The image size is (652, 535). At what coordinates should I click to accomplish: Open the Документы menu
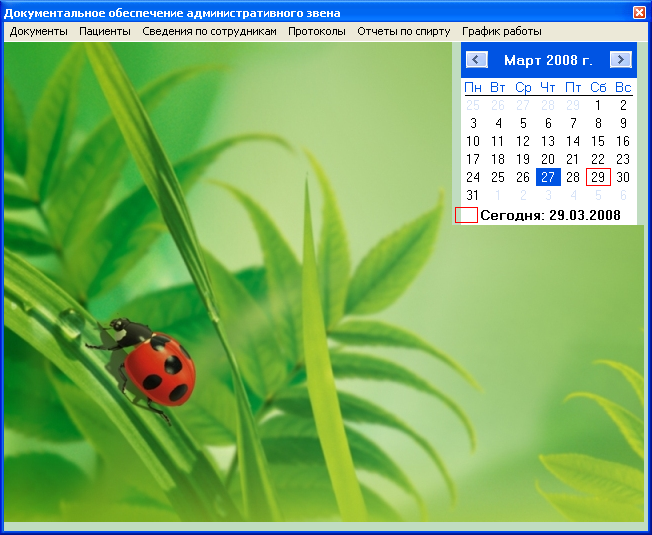[x=38, y=32]
